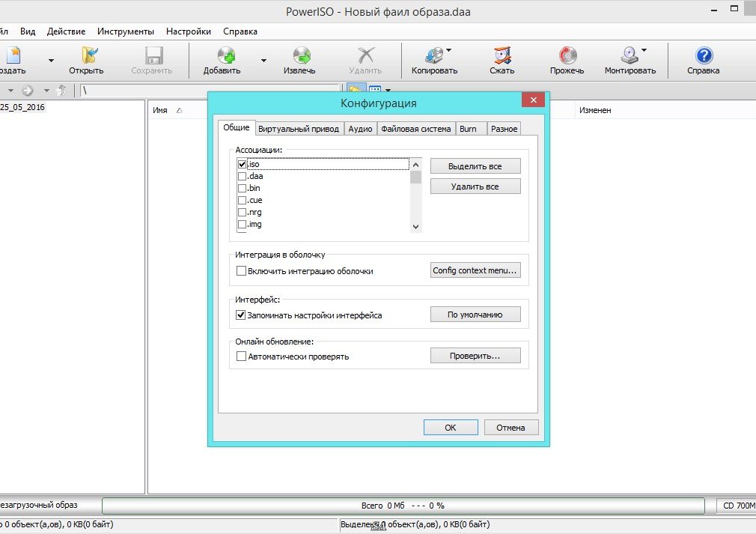This screenshot has width=756, height=534.
Task: Open the Справка menu
Action: pyautogui.click(x=240, y=31)
